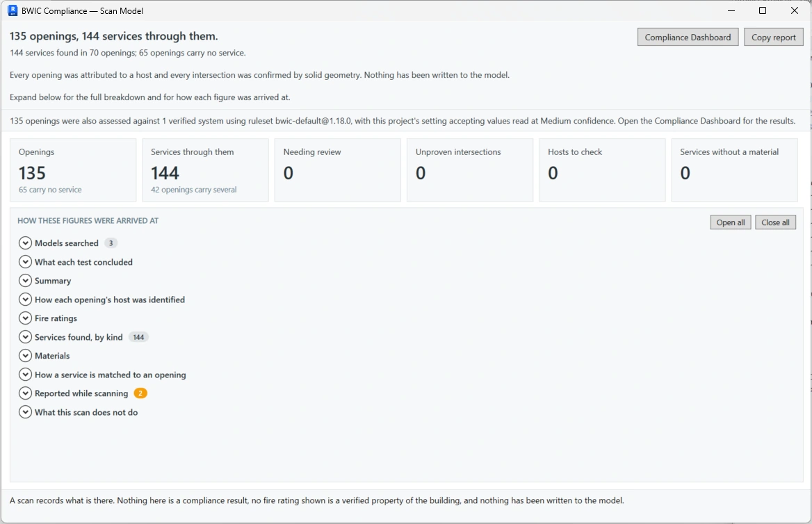The image size is (812, 524).
Task: Click the line starting '144 services found in 70 openings'
Action: pyautogui.click(x=128, y=53)
